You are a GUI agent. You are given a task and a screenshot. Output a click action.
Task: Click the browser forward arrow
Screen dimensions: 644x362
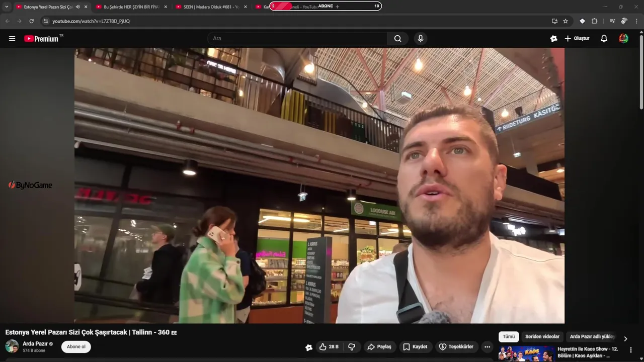[x=19, y=21]
